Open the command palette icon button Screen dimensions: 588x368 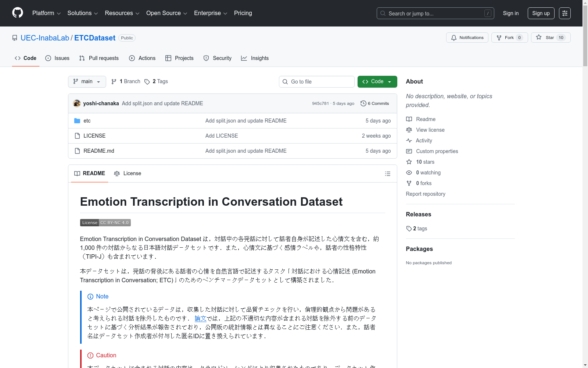[565, 13]
